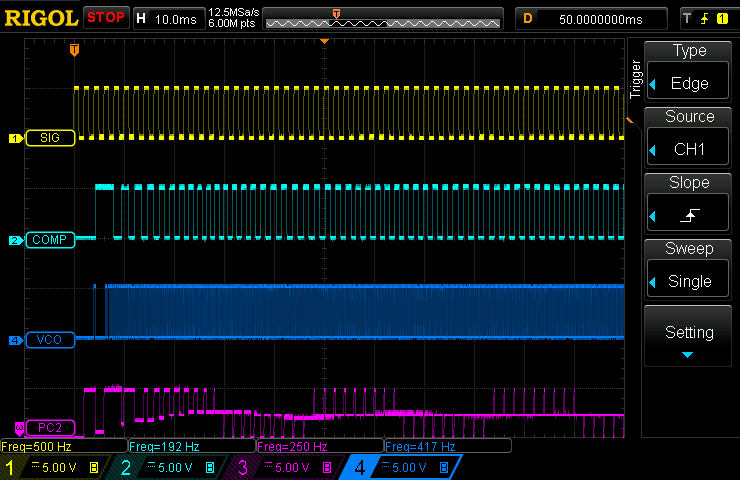Click the blue VCO channel label
Screen dimensions: 740x480
pyautogui.click(x=50, y=340)
